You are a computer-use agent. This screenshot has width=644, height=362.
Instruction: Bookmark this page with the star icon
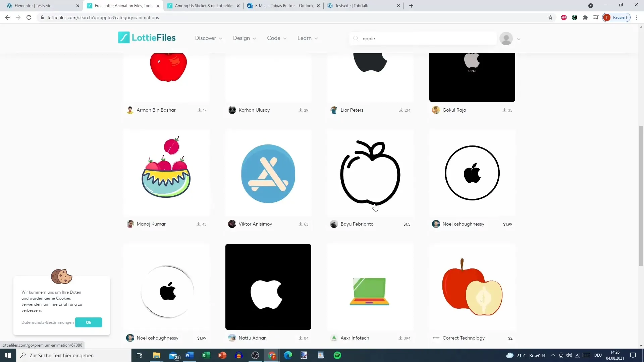[550, 17]
